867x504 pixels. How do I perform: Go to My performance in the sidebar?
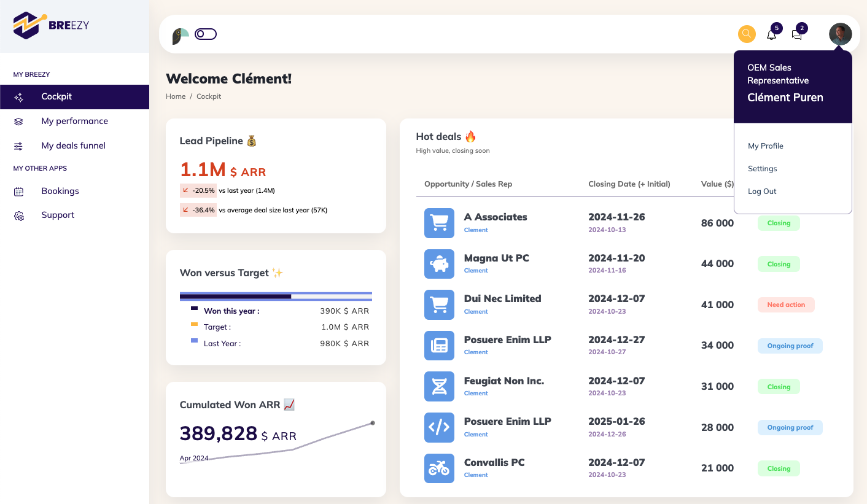[x=74, y=121]
